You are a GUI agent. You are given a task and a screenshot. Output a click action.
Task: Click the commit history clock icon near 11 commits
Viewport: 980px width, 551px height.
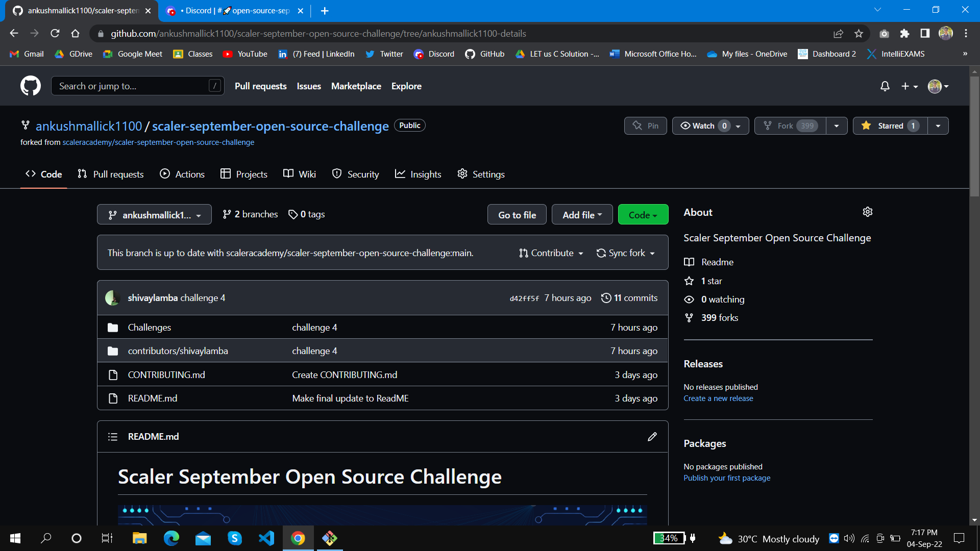(x=606, y=298)
